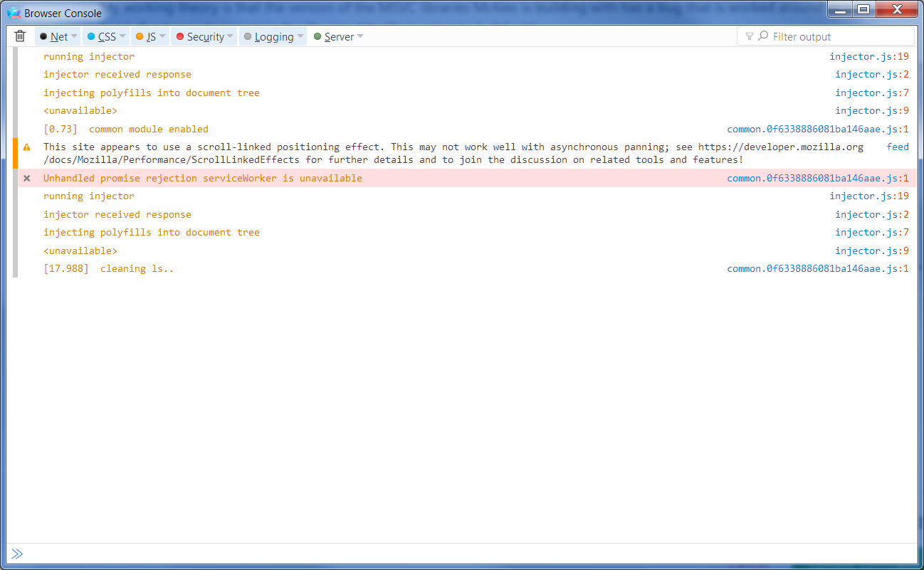Image resolution: width=924 pixels, height=570 pixels.
Task: Click the orange dot on JS filter
Action: (140, 36)
